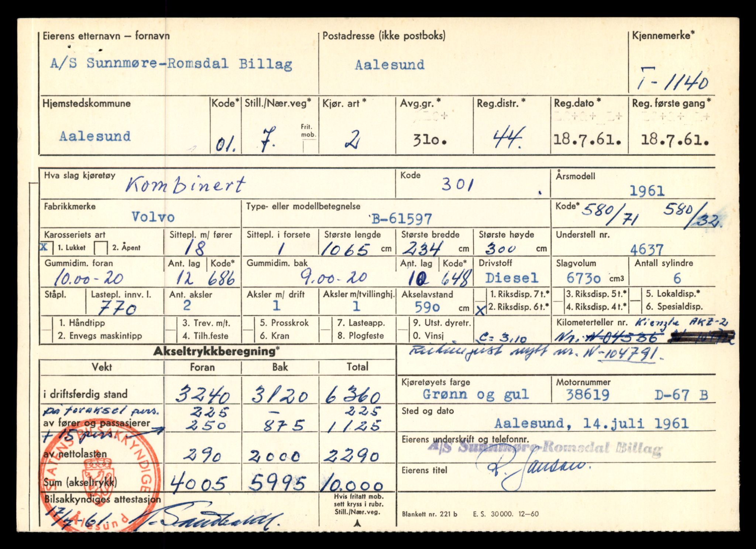This screenshot has width=756, height=549.
Task: Click Sum akseltrykk Bak '5995'
Action: [x=278, y=482]
